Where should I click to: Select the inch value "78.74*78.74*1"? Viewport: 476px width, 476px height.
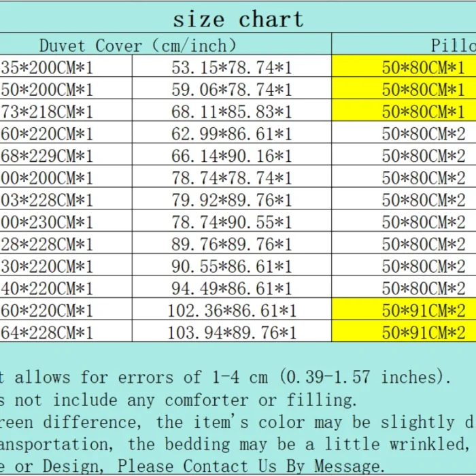coord(232,178)
